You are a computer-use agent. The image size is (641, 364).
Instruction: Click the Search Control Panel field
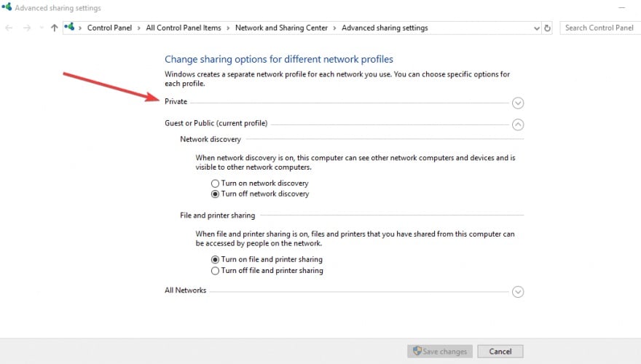[x=600, y=28]
